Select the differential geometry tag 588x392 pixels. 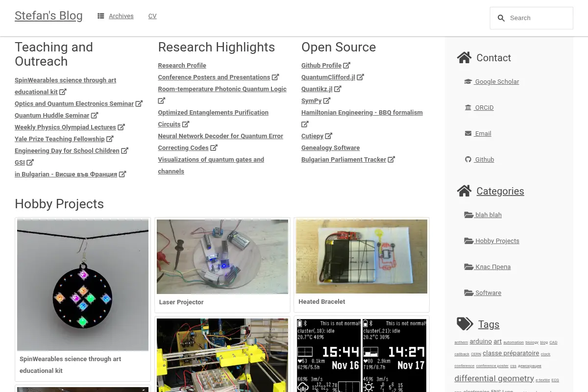coord(494,378)
